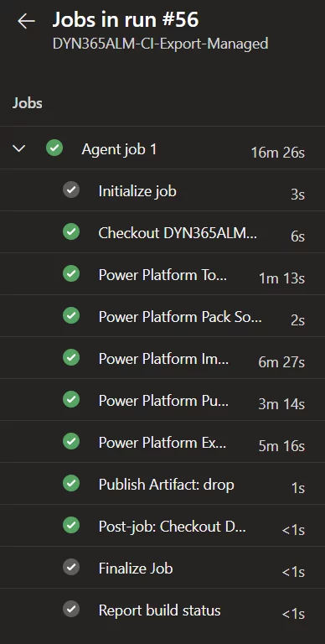Viewport: 325px width, 644px height.
Task: Click the green check beside Post-job: Checkout
Action: tap(71, 525)
